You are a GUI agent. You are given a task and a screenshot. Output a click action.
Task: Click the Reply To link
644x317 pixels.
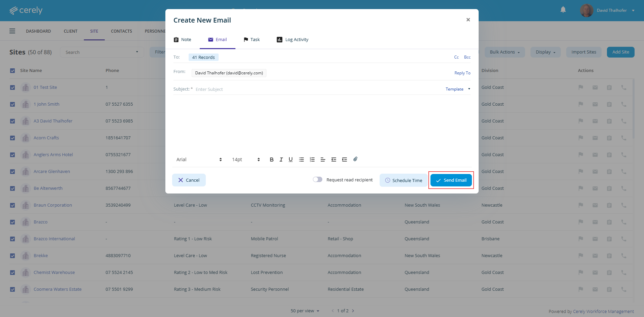(462, 73)
